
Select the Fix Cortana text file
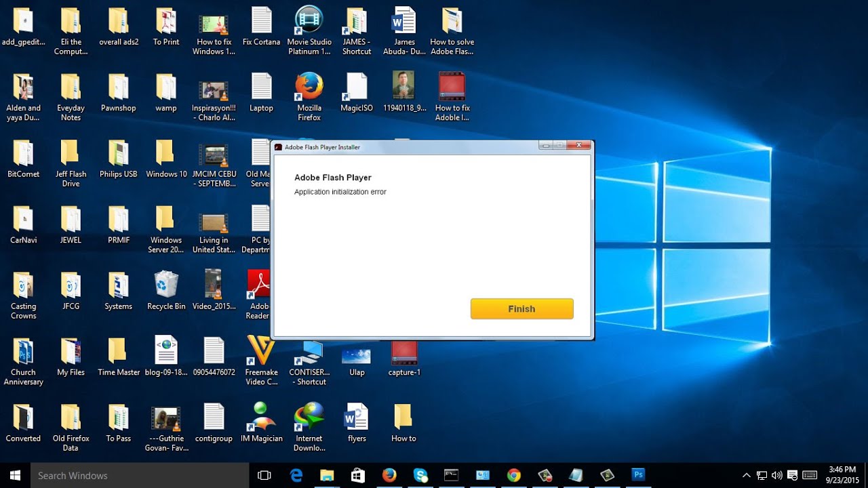(x=261, y=26)
